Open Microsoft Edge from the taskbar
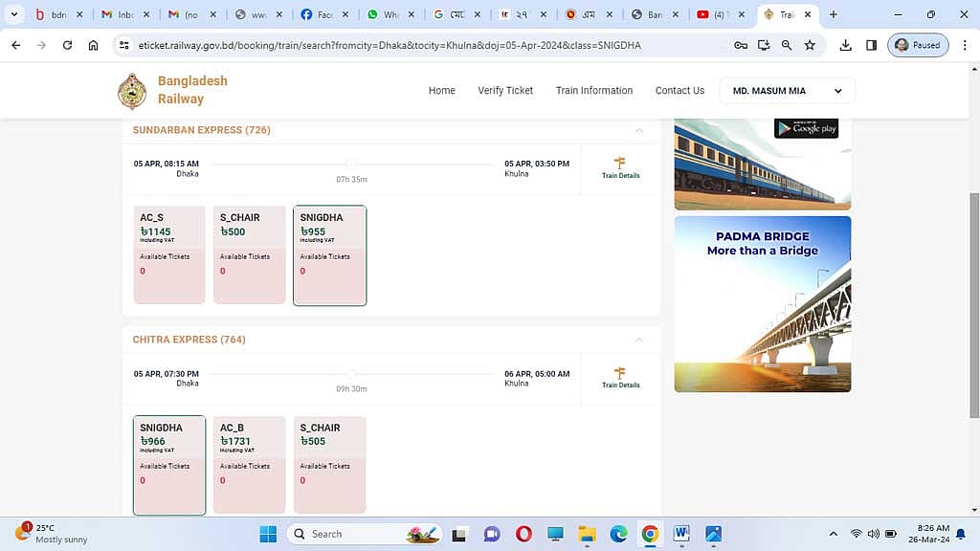 618,534
